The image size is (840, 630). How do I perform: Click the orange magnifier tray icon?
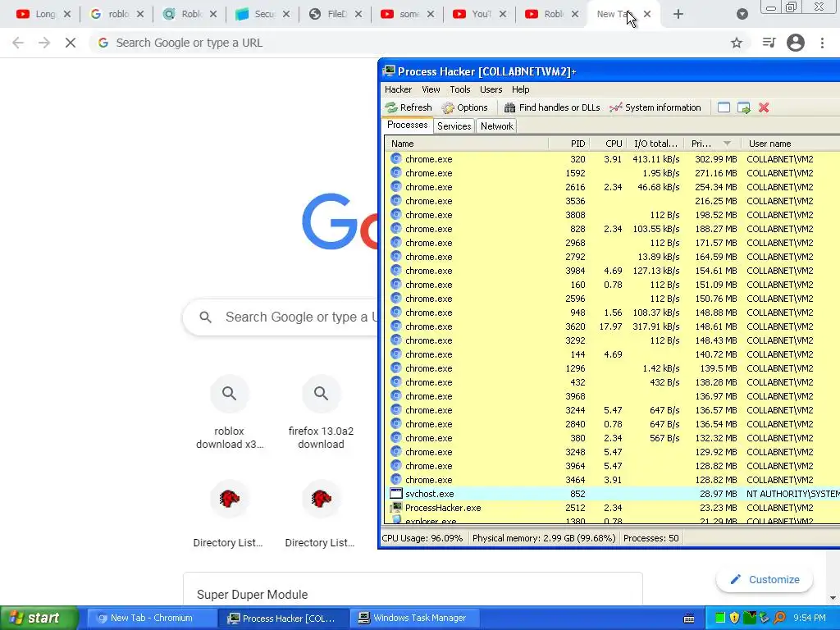click(x=780, y=618)
